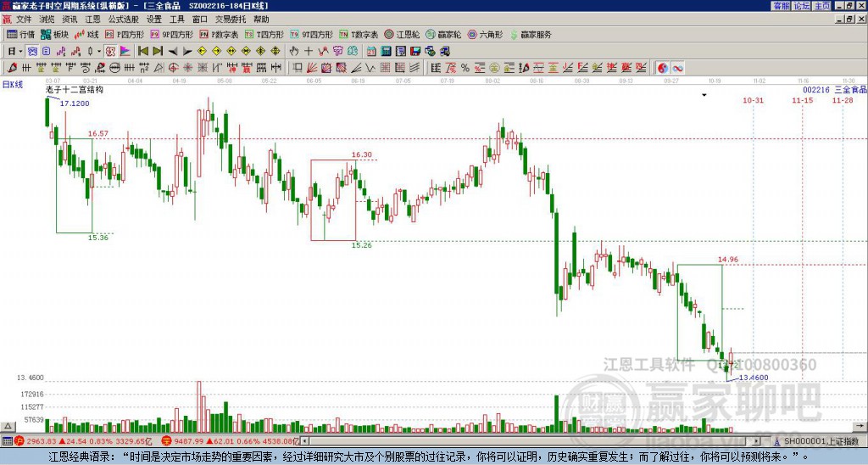Click the crosshair cursor tool

tap(309, 51)
